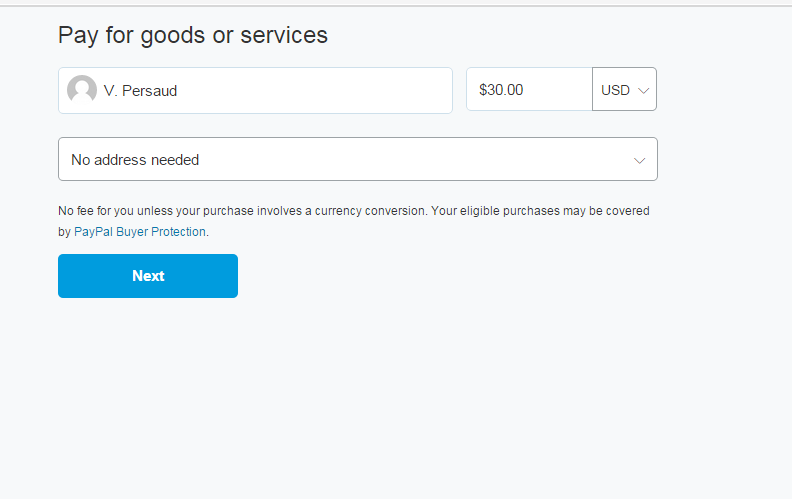Click the 'USD' currency label
The height and width of the screenshot is (499, 792).
pos(615,90)
